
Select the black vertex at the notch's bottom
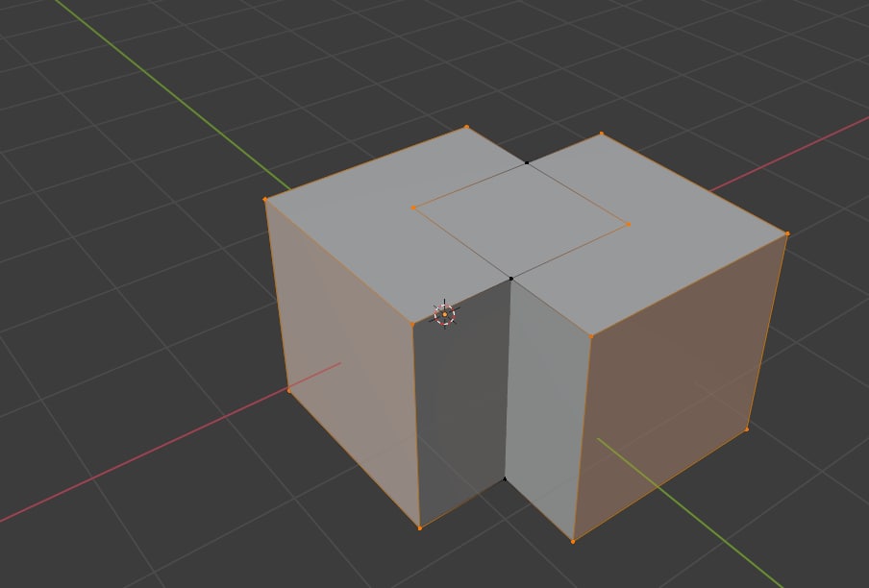[x=505, y=479]
